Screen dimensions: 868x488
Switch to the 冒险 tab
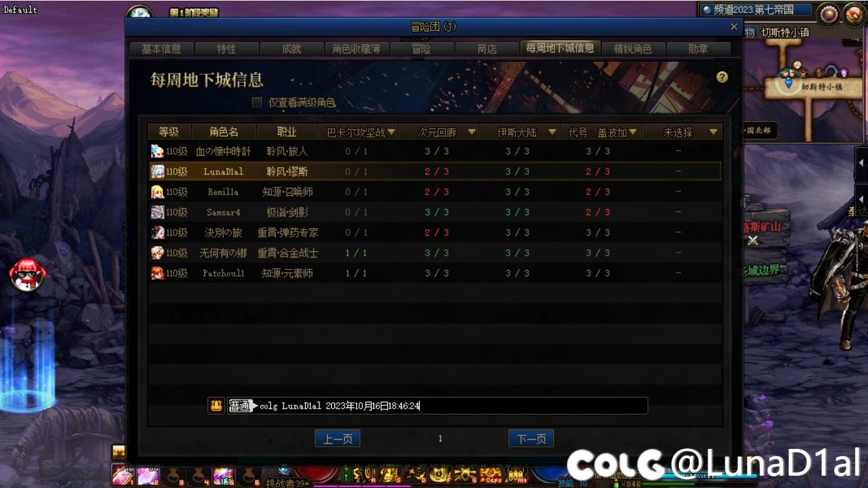(x=422, y=49)
